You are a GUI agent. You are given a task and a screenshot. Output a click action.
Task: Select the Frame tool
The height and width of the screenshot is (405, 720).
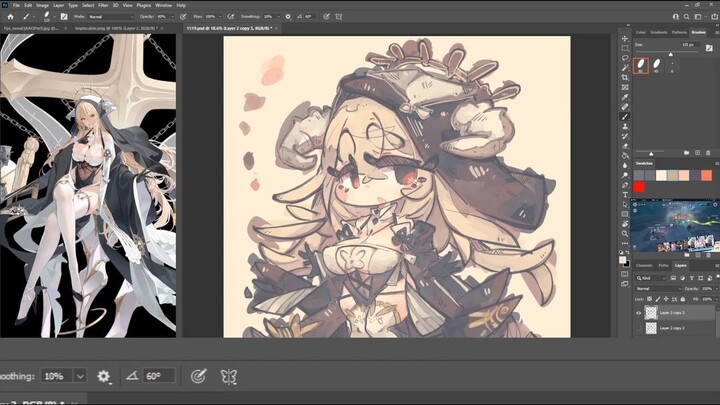625,87
